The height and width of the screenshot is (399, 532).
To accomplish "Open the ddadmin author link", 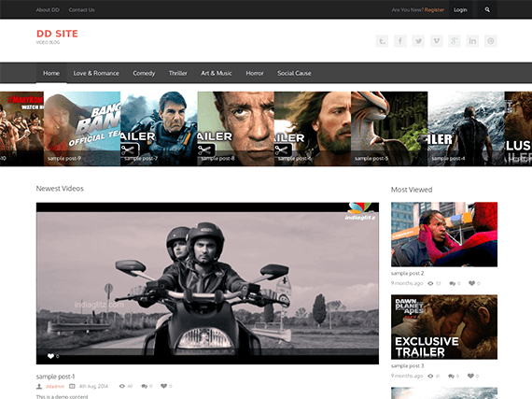I will pos(55,386).
